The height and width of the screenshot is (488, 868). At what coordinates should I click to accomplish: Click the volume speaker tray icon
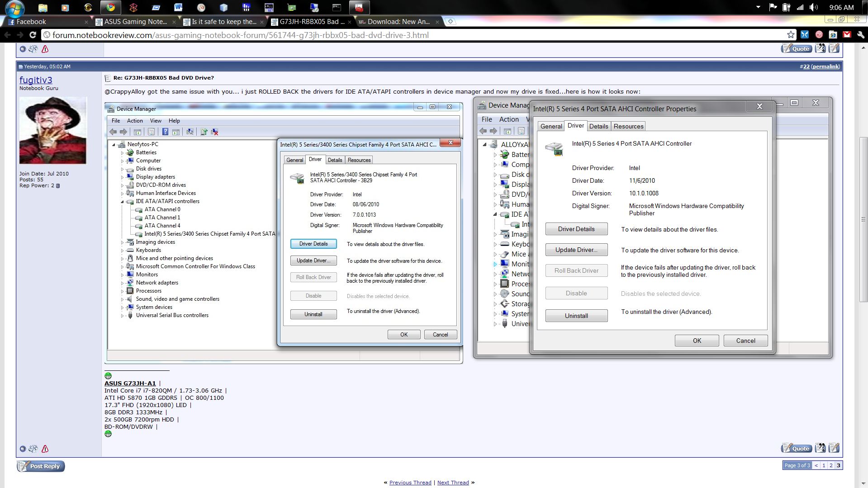814,7
